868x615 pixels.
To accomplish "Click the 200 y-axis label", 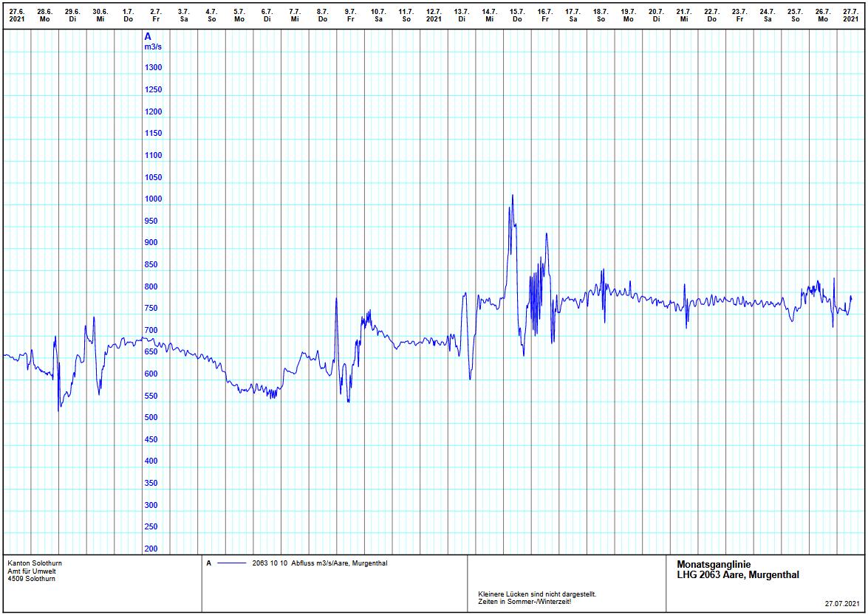I will coord(151,549).
